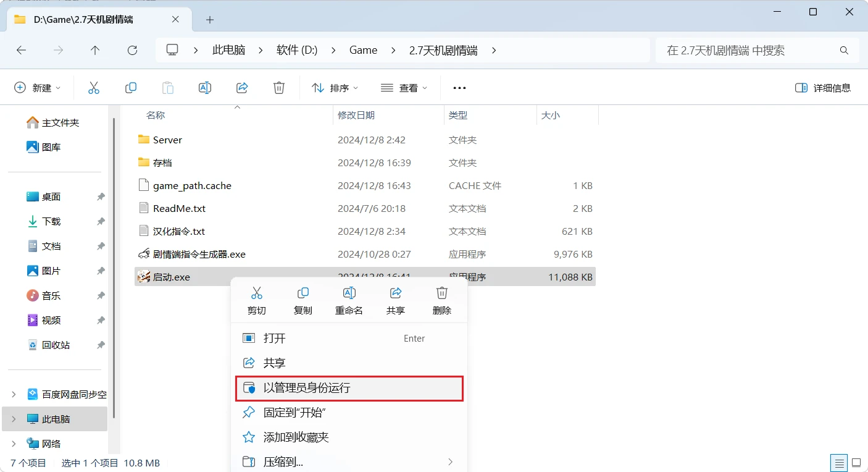Open the 排序 sort options dropdown
Image resolution: width=868 pixels, height=472 pixels.
[335, 87]
